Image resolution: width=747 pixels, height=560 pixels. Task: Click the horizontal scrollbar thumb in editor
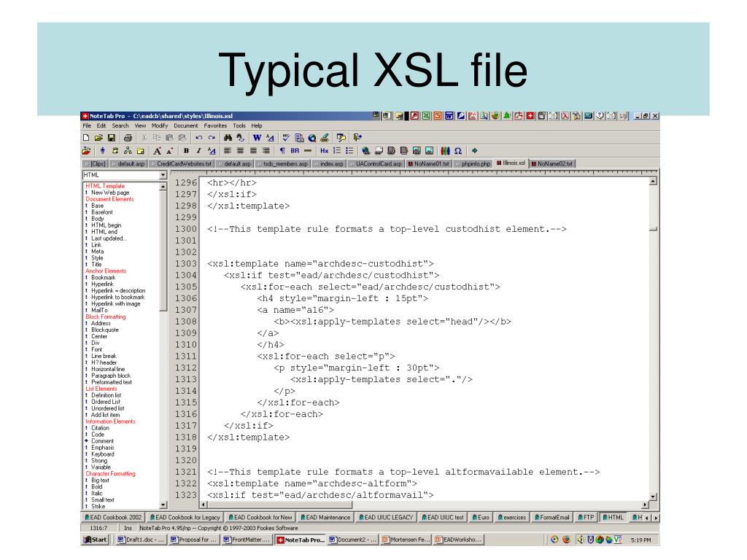click(x=279, y=505)
